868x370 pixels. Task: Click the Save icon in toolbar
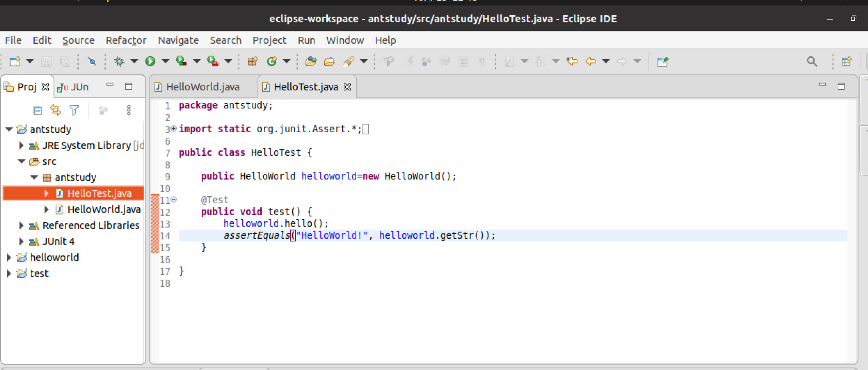46,61
